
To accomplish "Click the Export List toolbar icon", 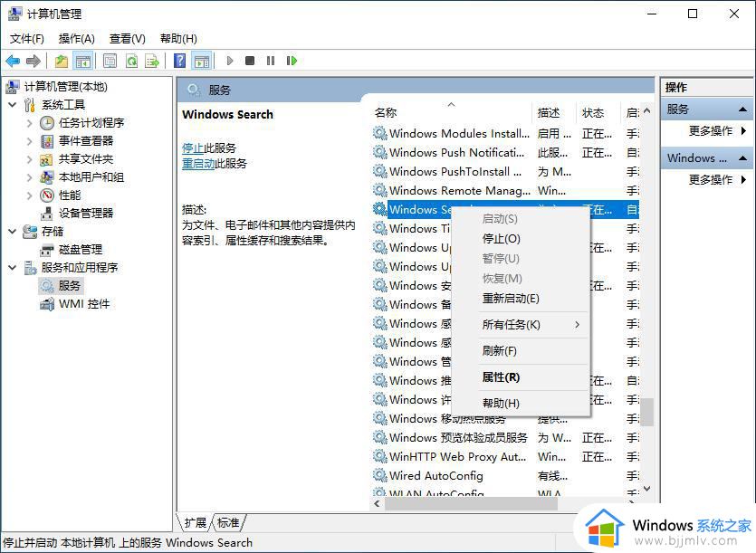I will [x=152, y=61].
